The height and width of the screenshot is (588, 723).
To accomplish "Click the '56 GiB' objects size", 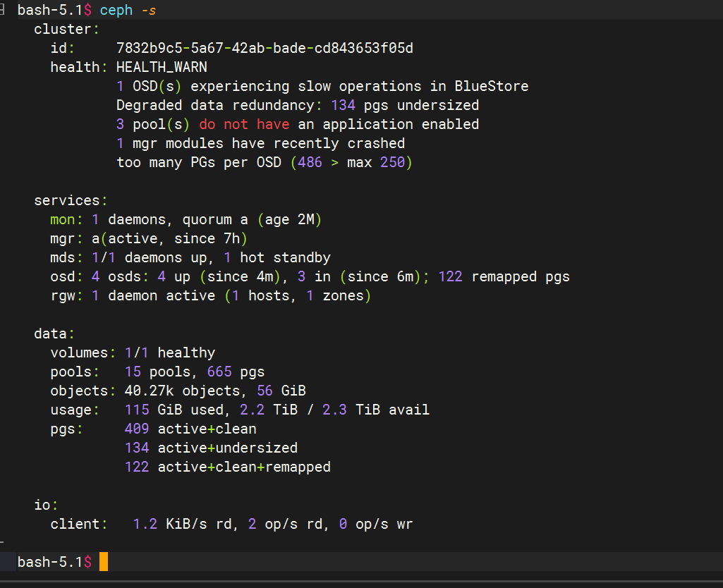I will 281,391.
